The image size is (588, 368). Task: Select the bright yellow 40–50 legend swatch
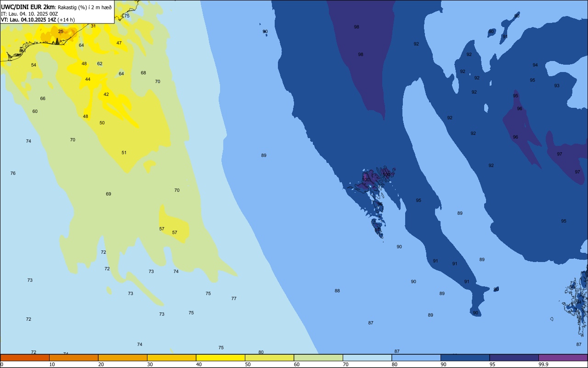220,357
